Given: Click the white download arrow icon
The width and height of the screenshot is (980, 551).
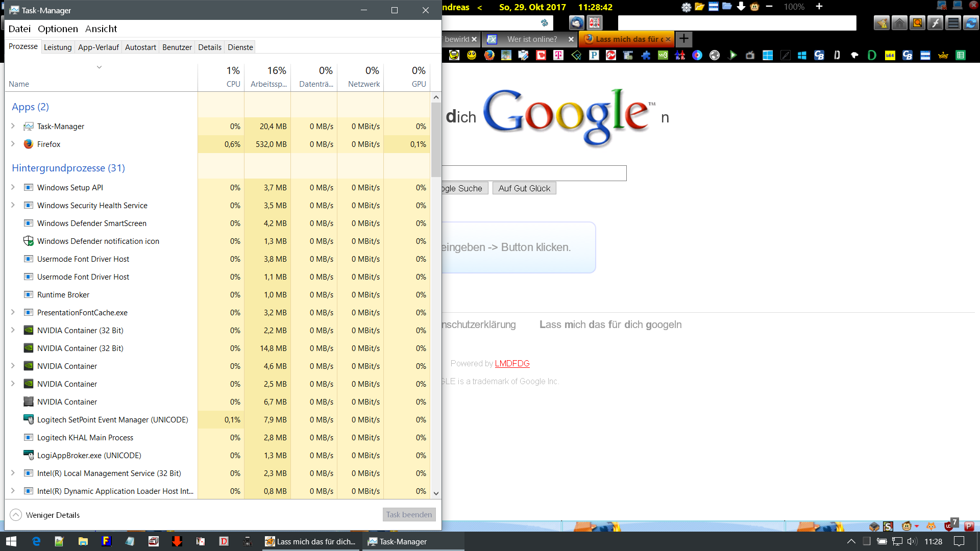Looking at the screenshot, I should tap(741, 7).
